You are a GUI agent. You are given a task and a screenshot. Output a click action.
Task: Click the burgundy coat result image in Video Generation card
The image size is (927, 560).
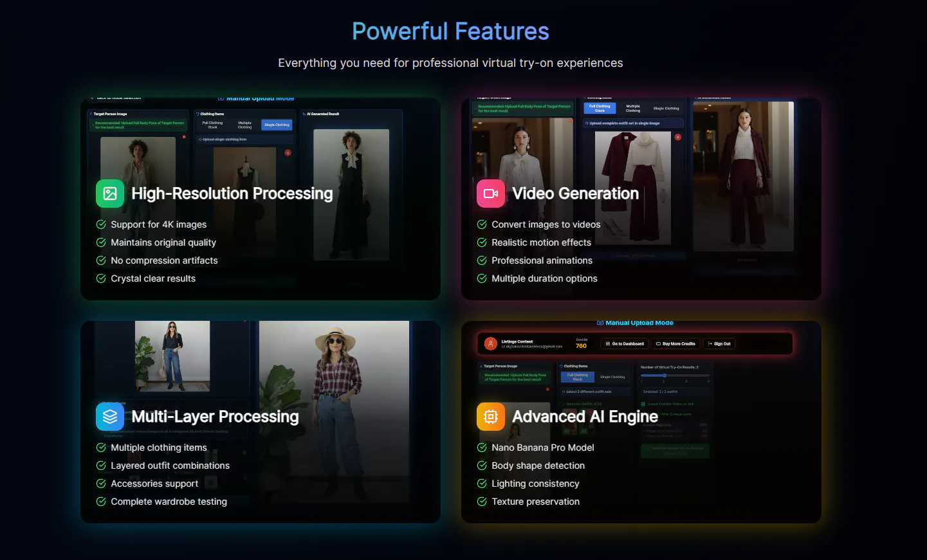click(x=743, y=176)
